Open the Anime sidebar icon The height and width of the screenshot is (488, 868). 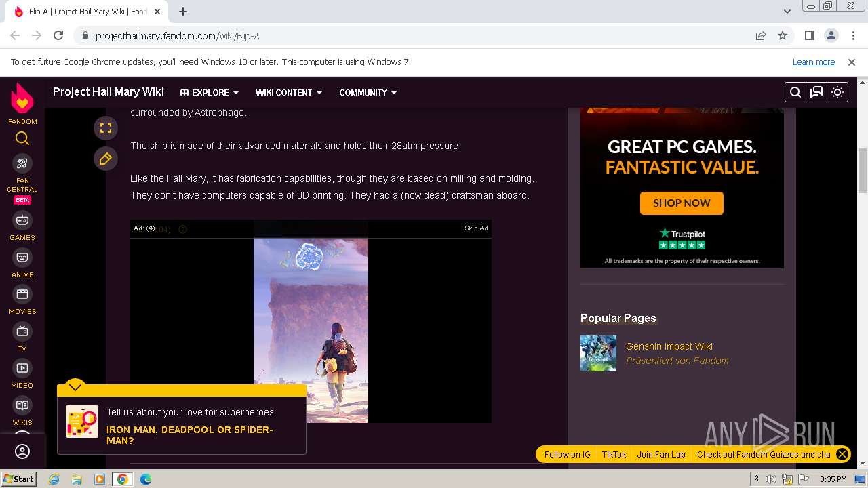coord(22,258)
